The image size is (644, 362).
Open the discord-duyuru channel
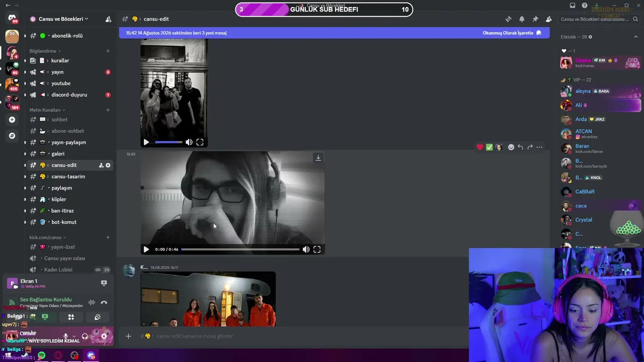tap(69, 95)
